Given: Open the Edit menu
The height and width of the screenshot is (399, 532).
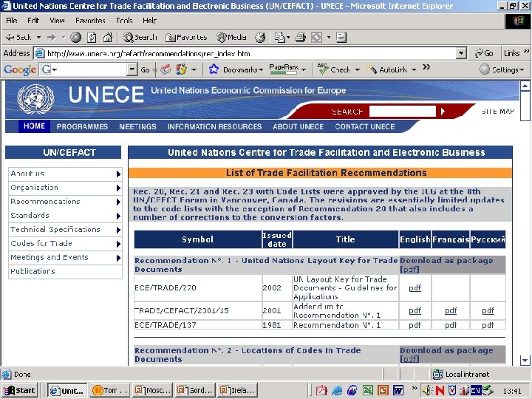Looking at the screenshot, I should (x=33, y=21).
